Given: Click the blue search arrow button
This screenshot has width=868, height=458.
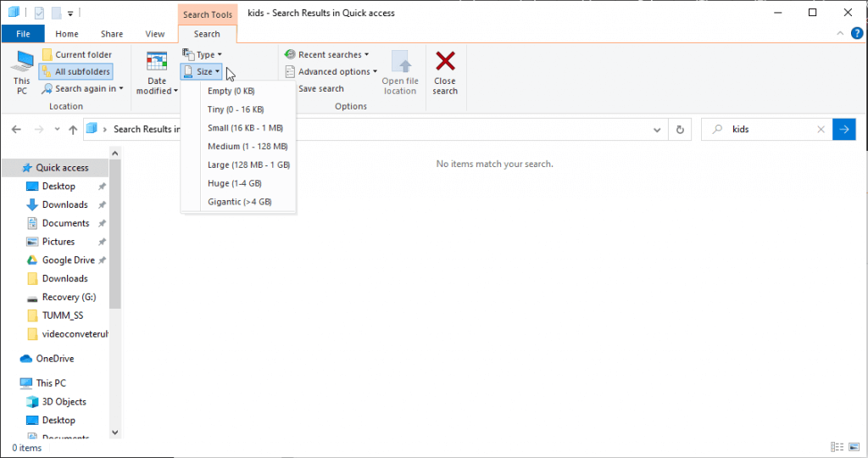Looking at the screenshot, I should click(x=844, y=129).
